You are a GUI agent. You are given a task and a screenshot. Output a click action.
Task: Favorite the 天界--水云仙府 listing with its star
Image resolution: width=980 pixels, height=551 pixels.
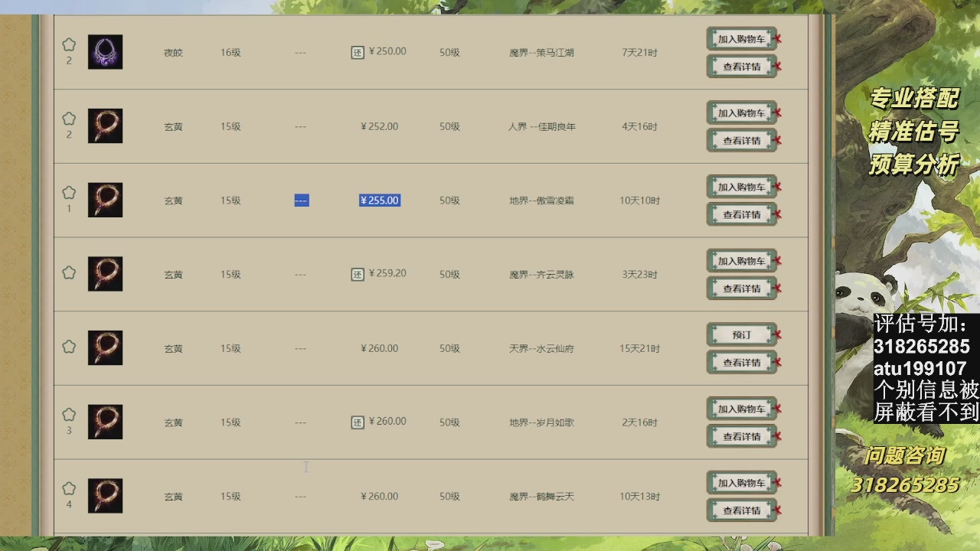[69, 347]
